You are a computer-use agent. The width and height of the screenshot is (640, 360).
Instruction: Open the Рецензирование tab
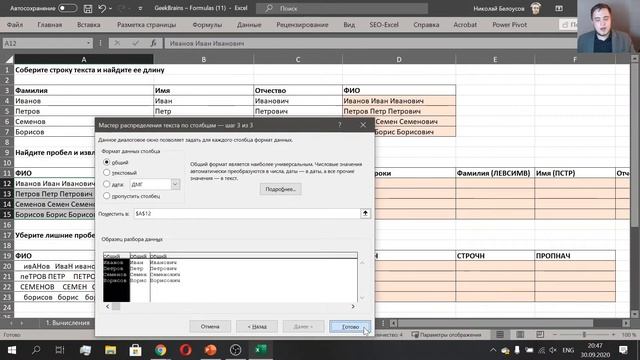[x=302, y=25]
